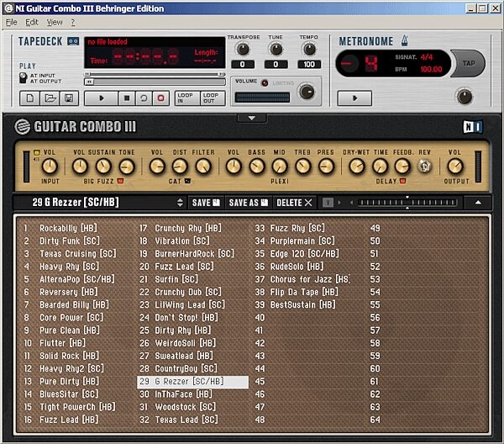Click the Cat Dist knob

point(180,166)
